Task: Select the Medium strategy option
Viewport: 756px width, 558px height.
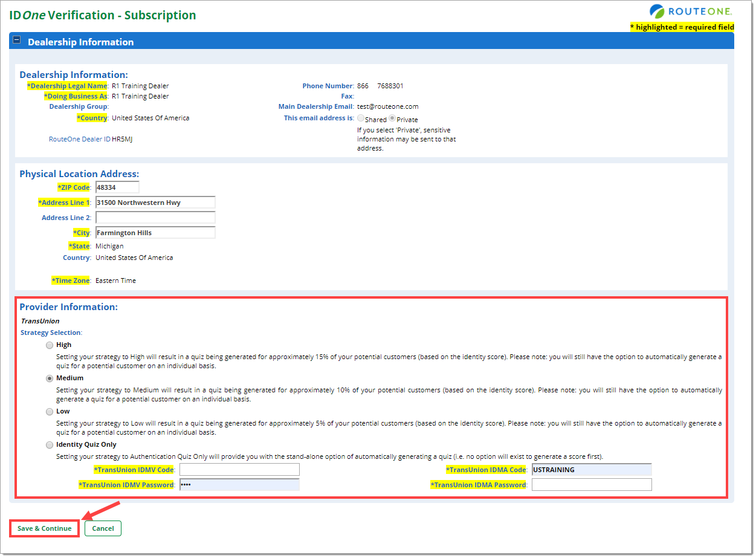Action: pos(50,379)
